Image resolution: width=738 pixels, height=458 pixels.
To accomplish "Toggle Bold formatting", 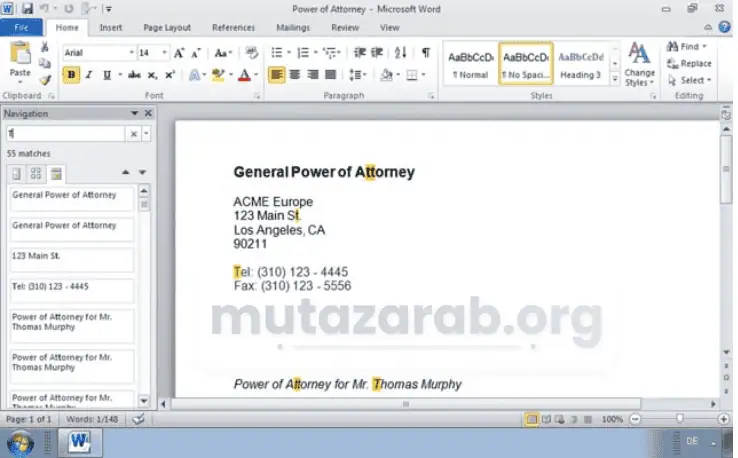I will tap(71, 75).
